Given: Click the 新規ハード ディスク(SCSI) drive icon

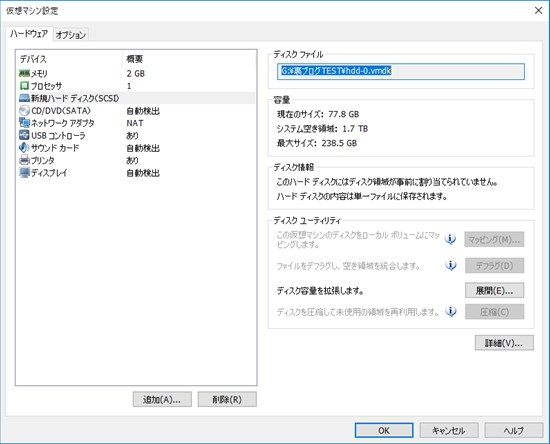Looking at the screenshot, I should tap(24, 98).
